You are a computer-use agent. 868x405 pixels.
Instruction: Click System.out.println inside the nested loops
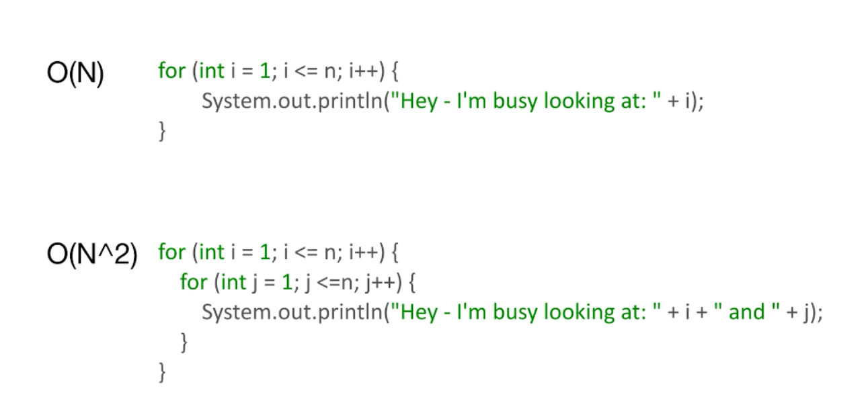pyautogui.click(x=294, y=312)
